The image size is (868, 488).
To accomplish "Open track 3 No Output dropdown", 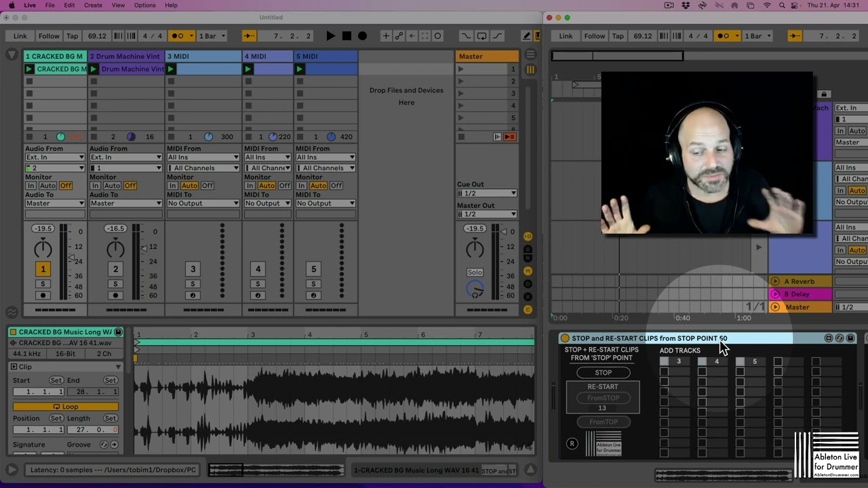I will 203,203.
